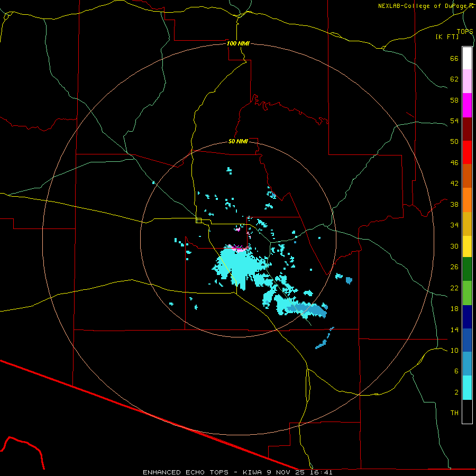Click the "TOPS" legend title
Image resolution: width=476 pixels, height=476 pixels.
point(465,31)
